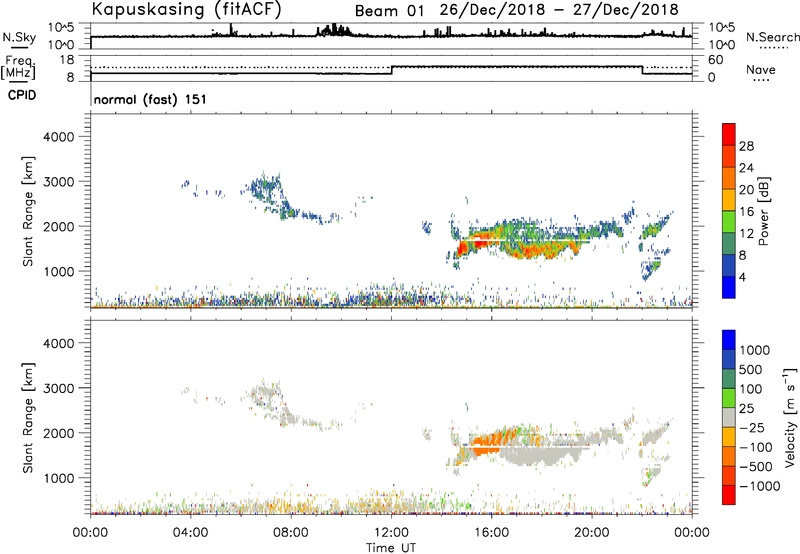Click the 'CPID' label
The width and height of the screenshot is (800, 554).
click(22, 95)
